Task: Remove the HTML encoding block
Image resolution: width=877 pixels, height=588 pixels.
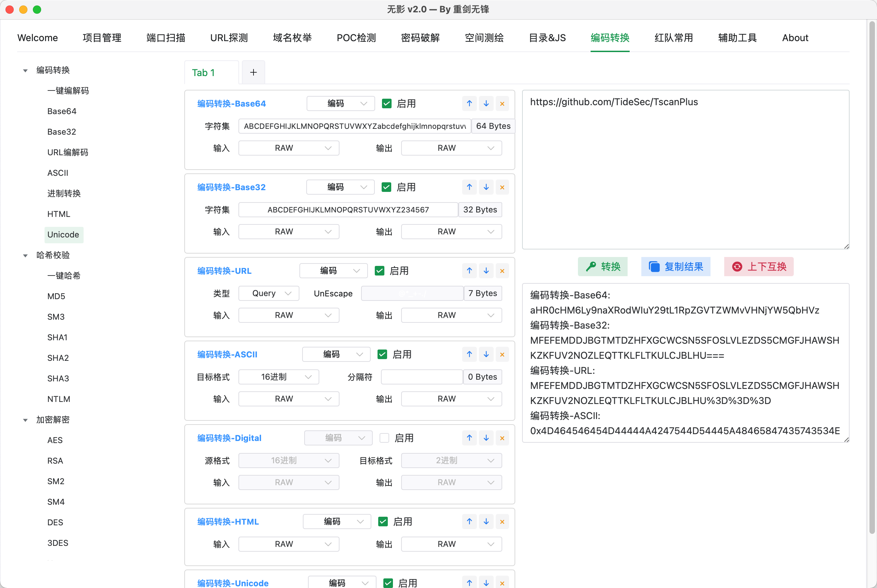Action: (x=502, y=522)
